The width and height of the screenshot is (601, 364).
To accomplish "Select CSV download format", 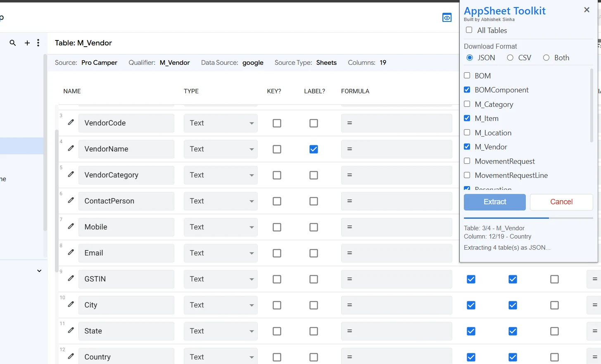I will [510, 58].
